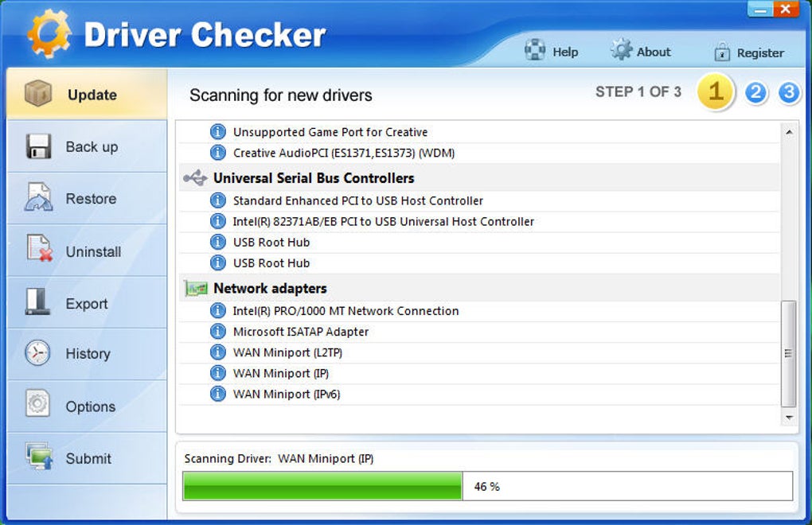Click the Help lifebuoy icon
The height and width of the screenshot is (525, 812).
click(535, 50)
